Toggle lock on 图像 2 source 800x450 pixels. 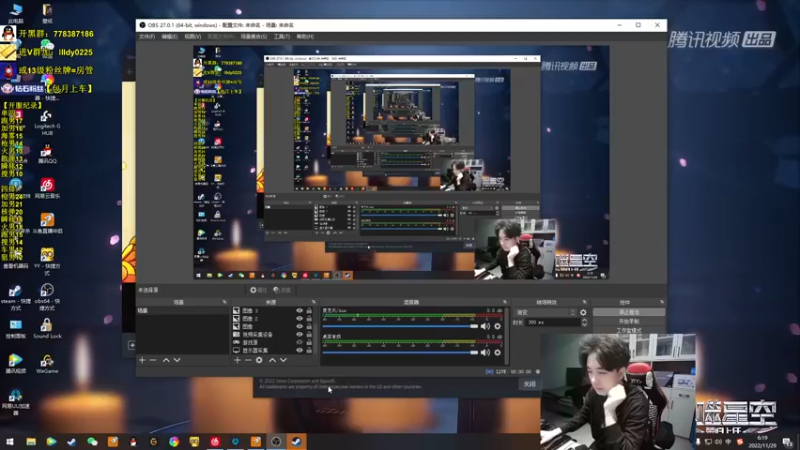[309, 318]
